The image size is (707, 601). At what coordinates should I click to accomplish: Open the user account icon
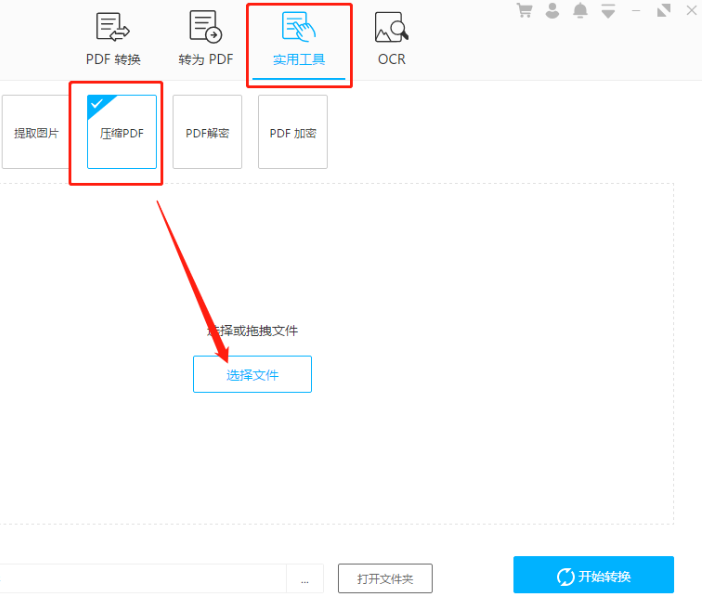[x=552, y=10]
